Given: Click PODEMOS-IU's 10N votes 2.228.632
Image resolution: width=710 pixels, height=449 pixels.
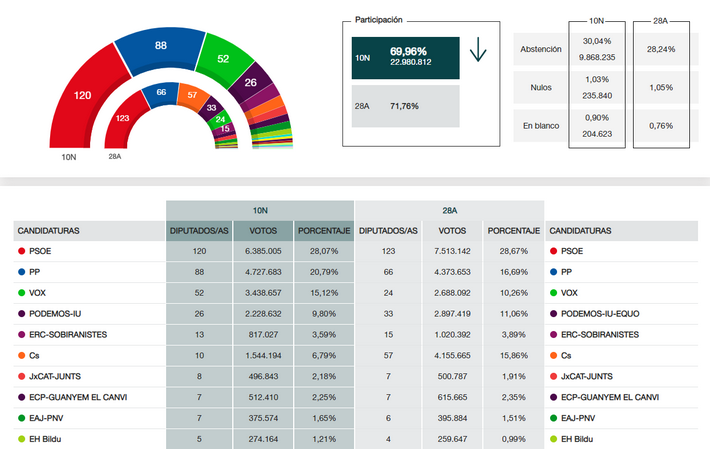Looking at the screenshot, I should (x=263, y=314).
